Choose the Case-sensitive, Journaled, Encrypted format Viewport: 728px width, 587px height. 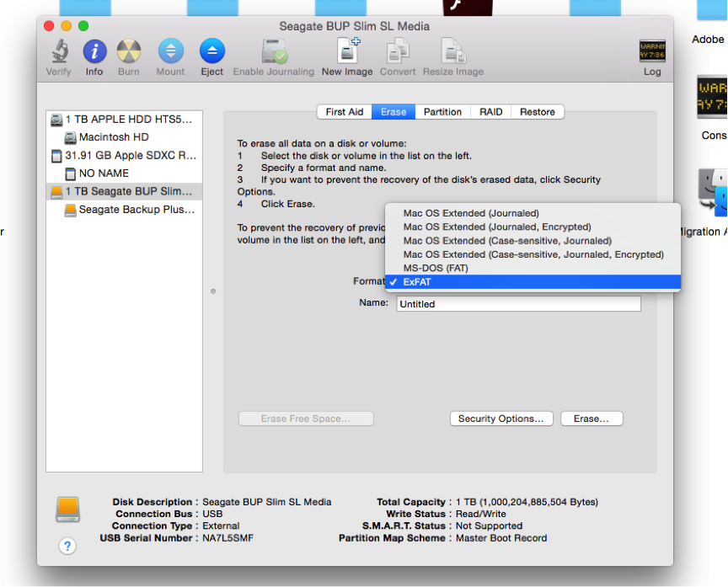(x=533, y=254)
